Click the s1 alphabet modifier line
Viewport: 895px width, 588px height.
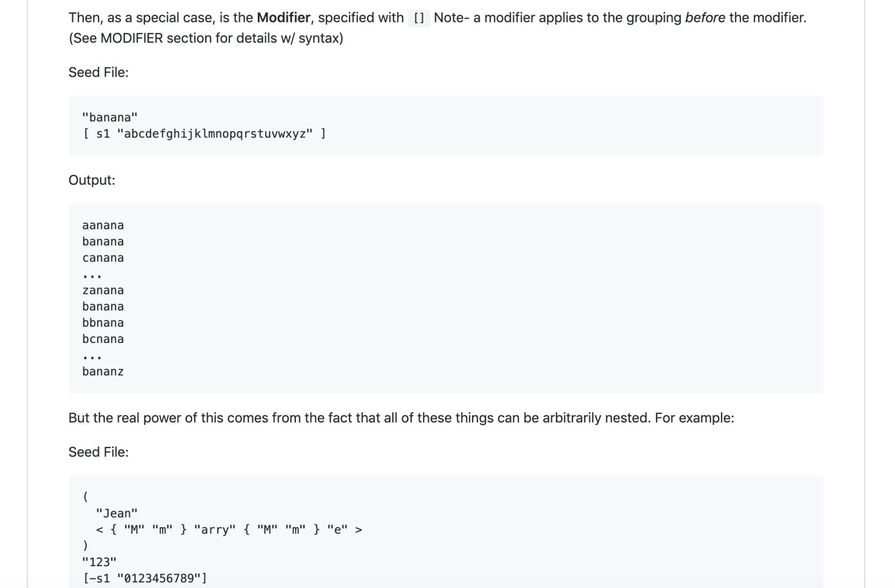coord(204,134)
